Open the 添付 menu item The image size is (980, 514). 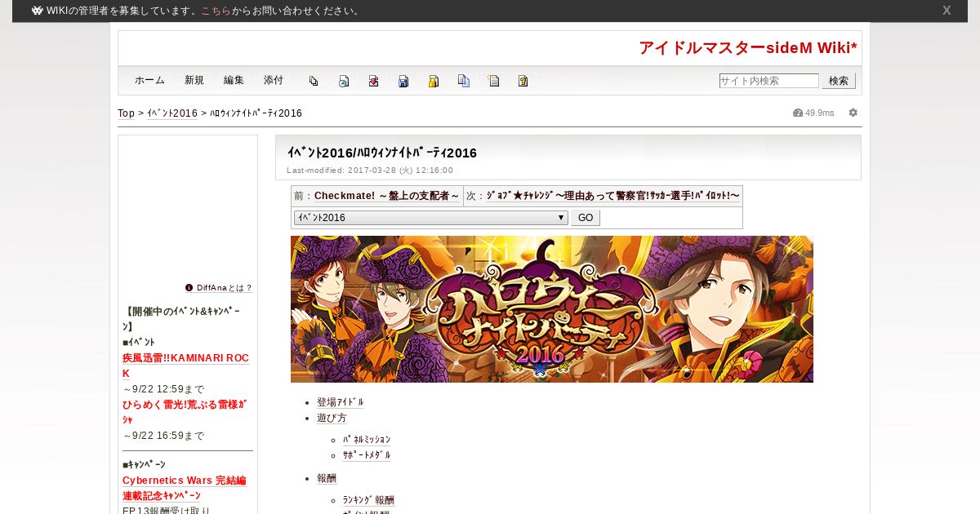point(274,81)
